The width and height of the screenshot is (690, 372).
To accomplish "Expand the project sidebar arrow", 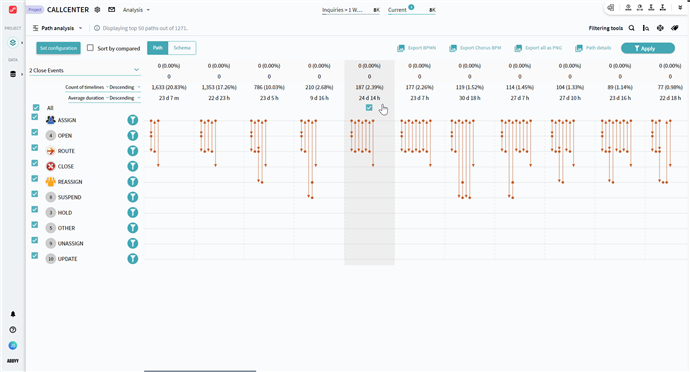I will [22, 43].
